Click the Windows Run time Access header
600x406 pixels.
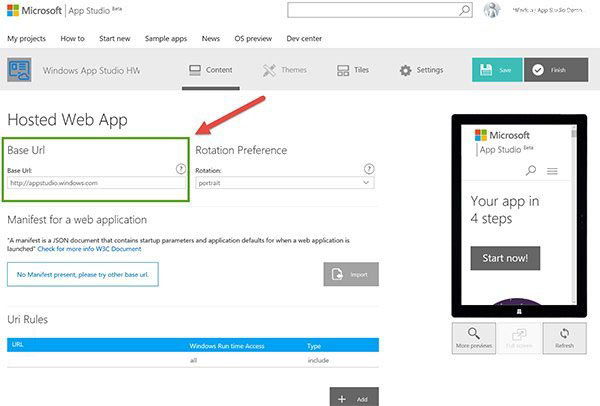click(227, 346)
